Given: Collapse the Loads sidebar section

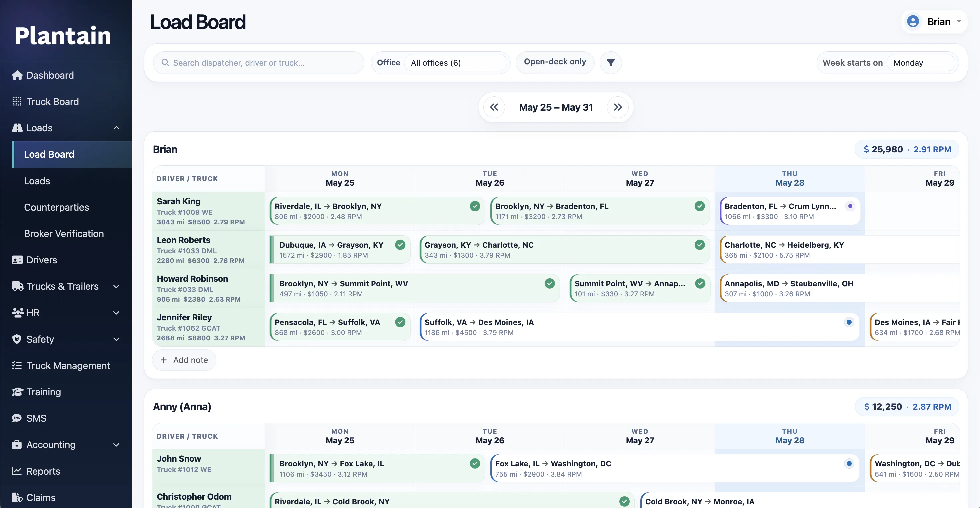Looking at the screenshot, I should 116,128.
